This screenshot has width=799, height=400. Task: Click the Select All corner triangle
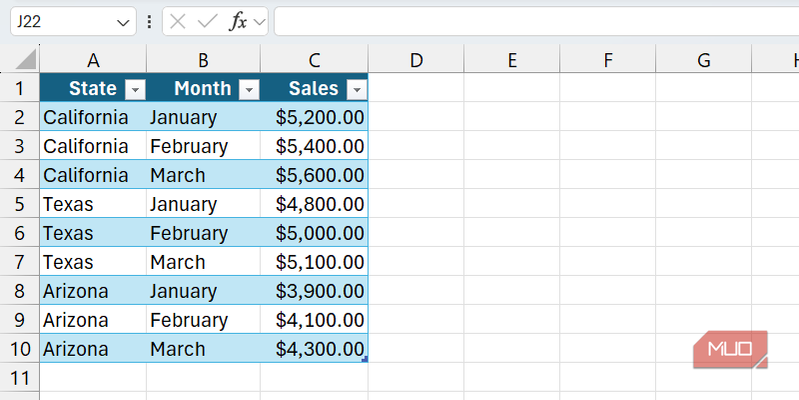26,60
